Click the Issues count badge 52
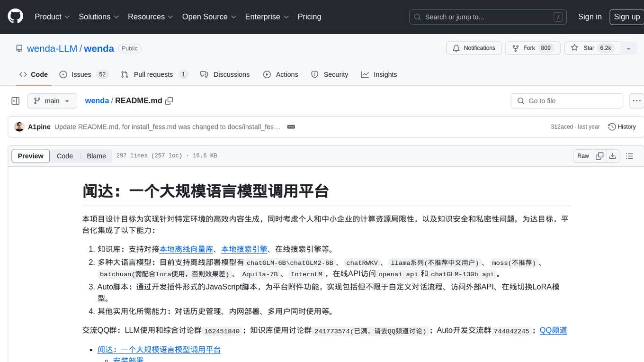Image resolution: width=644 pixels, height=362 pixels. 102,74
